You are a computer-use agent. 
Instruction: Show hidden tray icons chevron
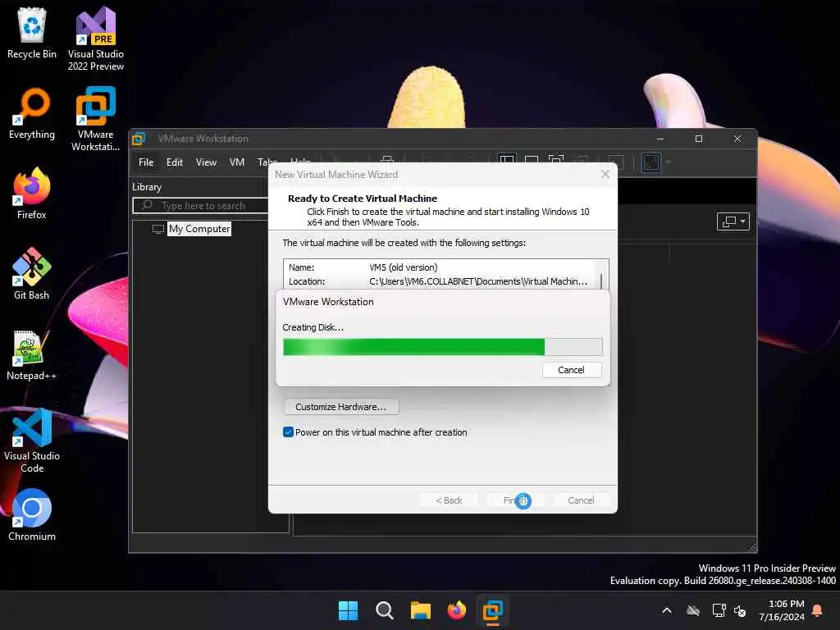pyautogui.click(x=667, y=610)
